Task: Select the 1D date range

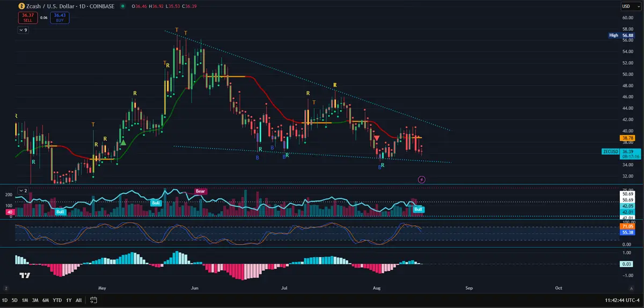Action: (5, 300)
